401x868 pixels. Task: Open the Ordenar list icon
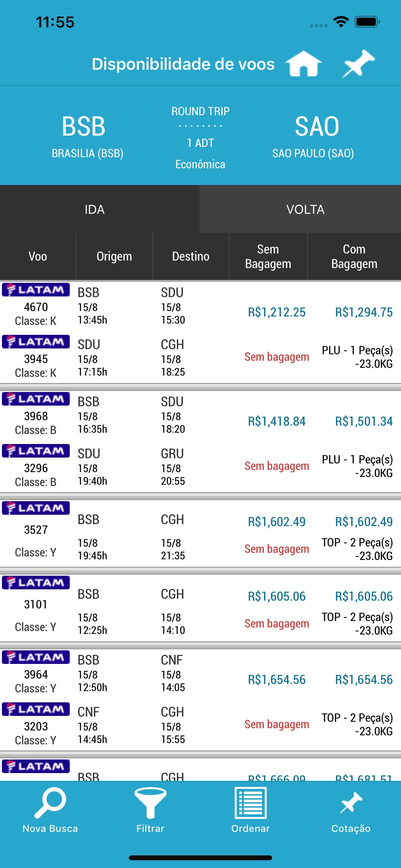tap(250, 803)
